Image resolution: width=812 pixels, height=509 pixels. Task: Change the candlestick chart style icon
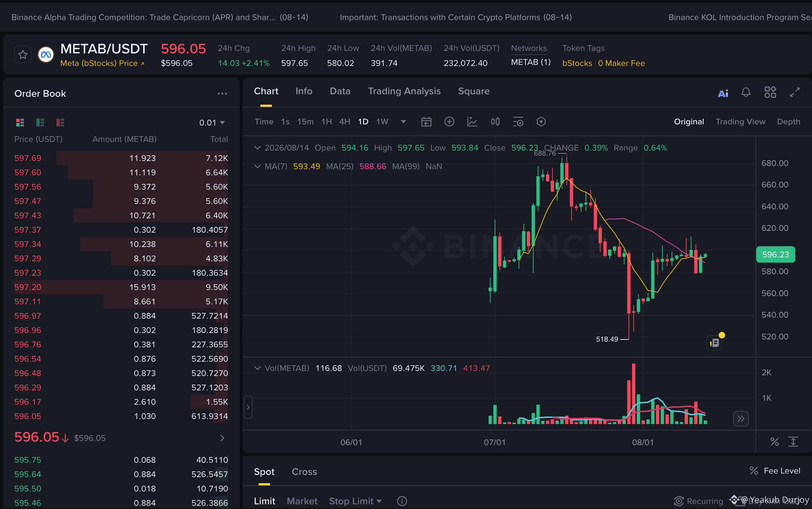tap(495, 122)
